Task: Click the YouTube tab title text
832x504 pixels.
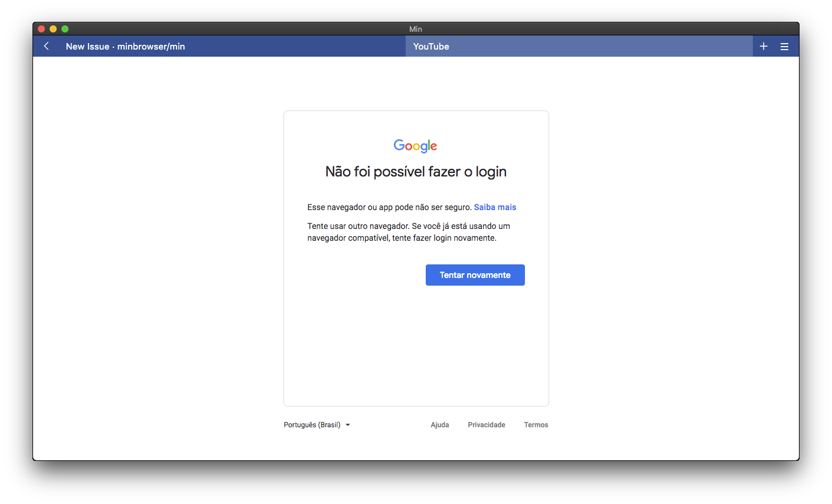Action: click(x=430, y=46)
